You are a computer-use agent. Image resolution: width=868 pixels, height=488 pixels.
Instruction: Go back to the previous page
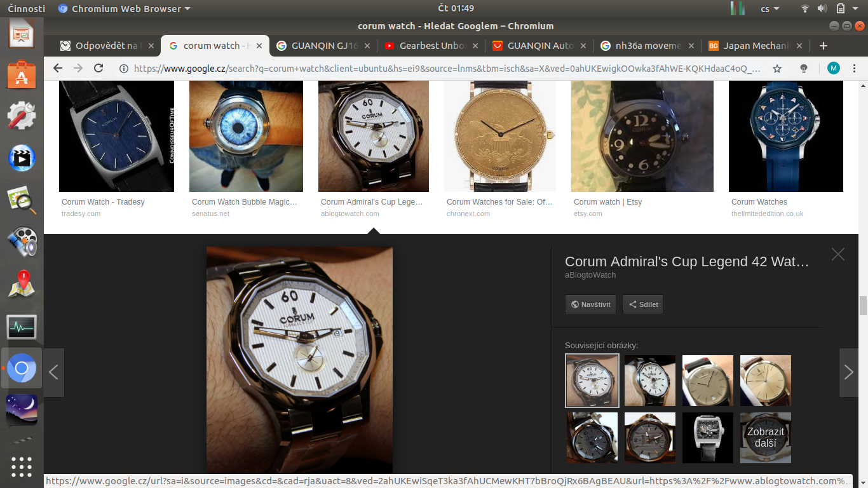(x=58, y=69)
